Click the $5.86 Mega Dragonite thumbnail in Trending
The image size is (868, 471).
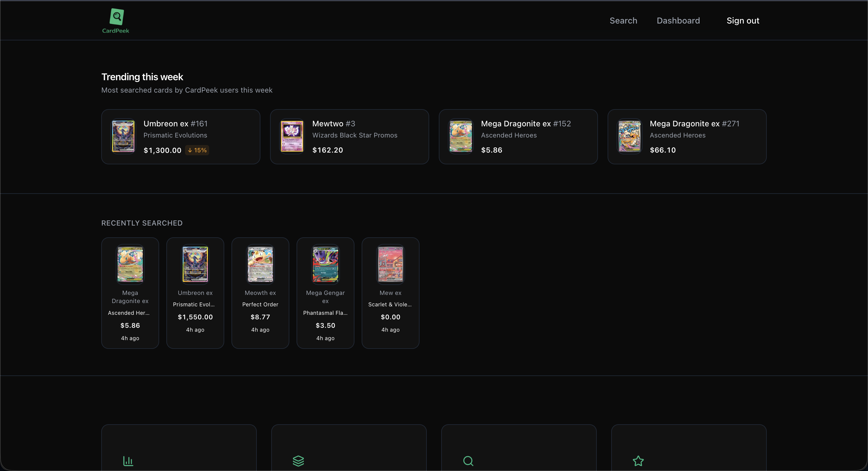[x=461, y=136]
